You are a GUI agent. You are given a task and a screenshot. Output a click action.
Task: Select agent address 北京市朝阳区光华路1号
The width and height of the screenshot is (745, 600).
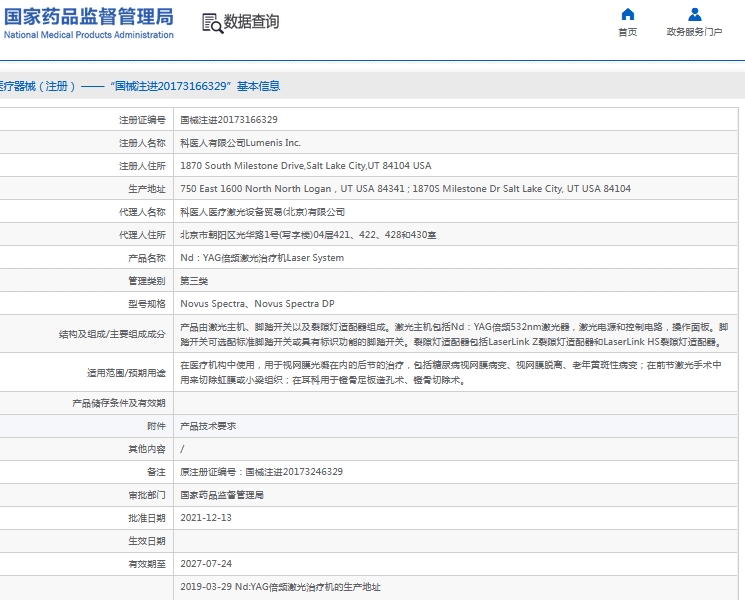pos(308,235)
